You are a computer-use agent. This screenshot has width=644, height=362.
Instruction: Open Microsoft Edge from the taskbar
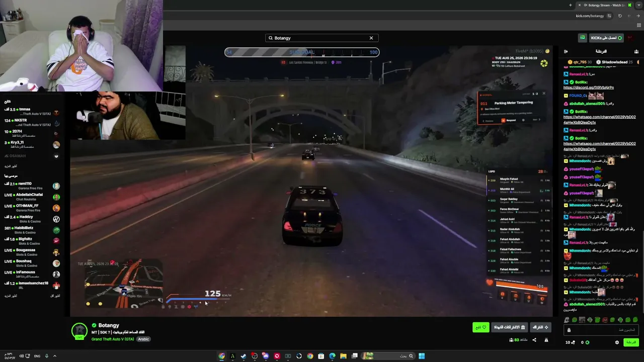[332, 356]
